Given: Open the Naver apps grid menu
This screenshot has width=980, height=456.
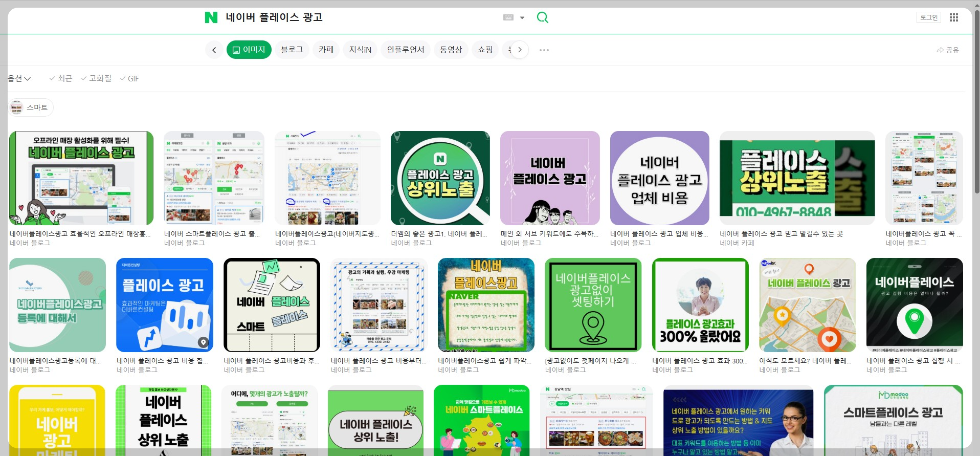Looking at the screenshot, I should 954,17.
